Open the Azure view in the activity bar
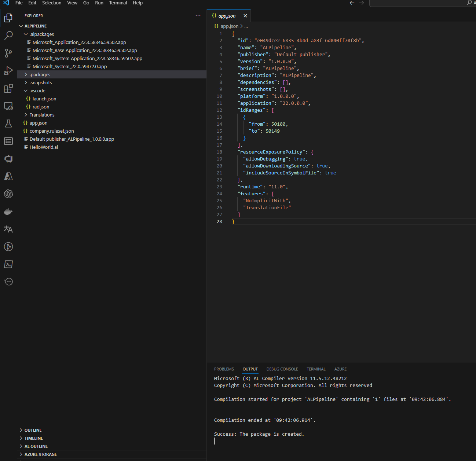 coord(8,176)
